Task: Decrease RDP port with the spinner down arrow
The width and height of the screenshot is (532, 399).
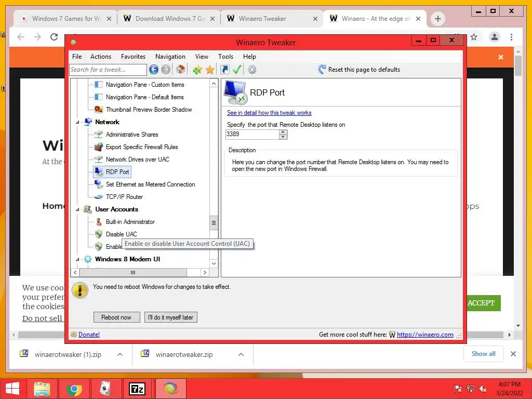Action: [x=283, y=137]
